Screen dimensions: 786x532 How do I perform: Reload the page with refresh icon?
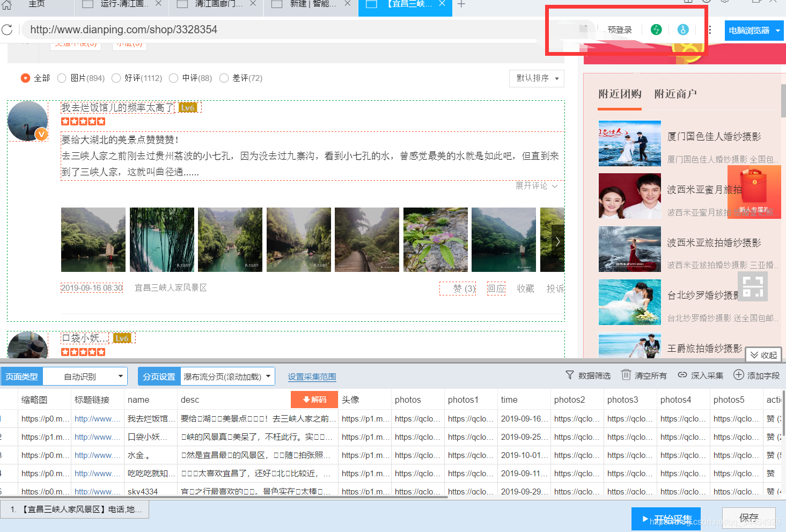pos(7,29)
